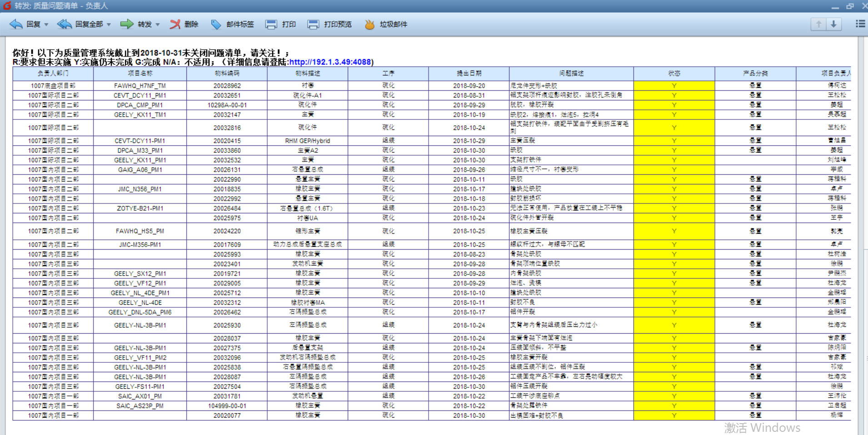Image resolution: width=868 pixels, height=435 pixels.
Task: Click the 提出日期 column header
Action: (469, 74)
